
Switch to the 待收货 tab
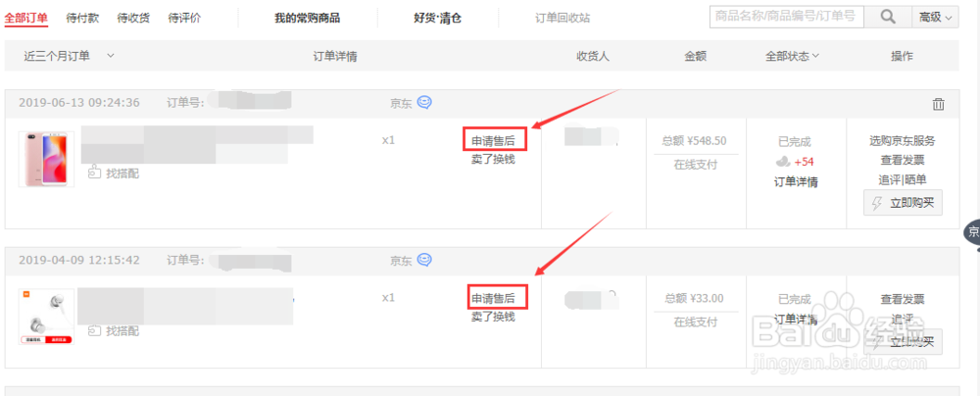(x=132, y=18)
